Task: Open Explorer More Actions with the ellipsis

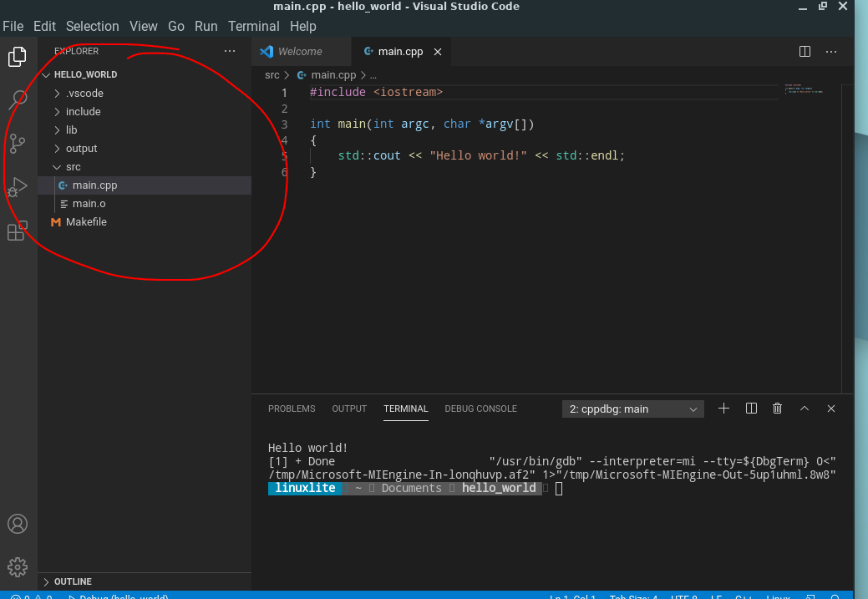Action: (x=230, y=51)
